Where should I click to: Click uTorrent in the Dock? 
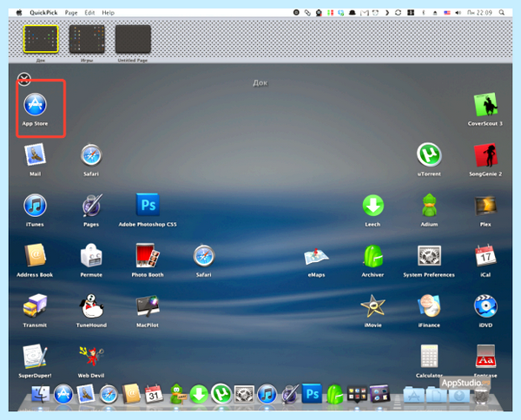[221, 394]
